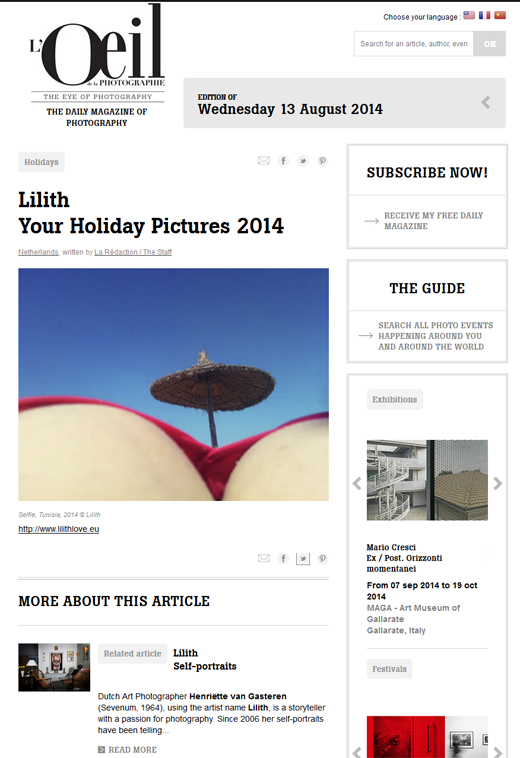
Task: Show the next exhibition with the right chevron
Action: point(498,483)
